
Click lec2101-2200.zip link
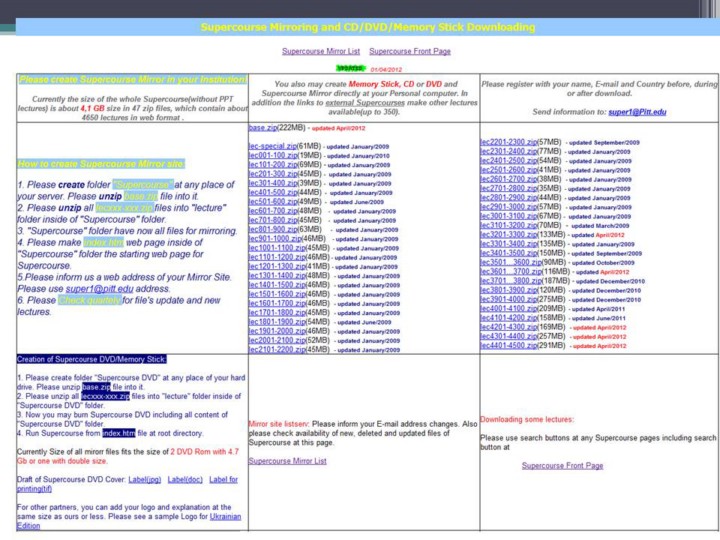(x=275, y=349)
